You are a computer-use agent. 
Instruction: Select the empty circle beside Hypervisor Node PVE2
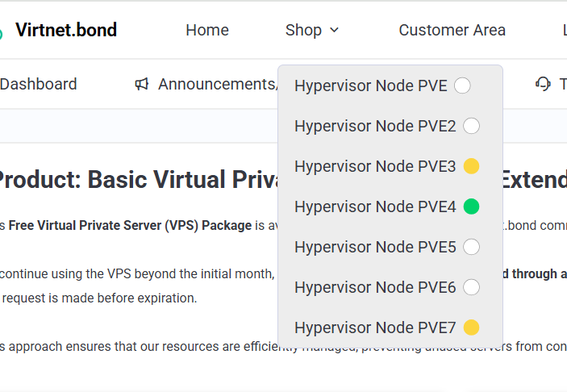472,126
